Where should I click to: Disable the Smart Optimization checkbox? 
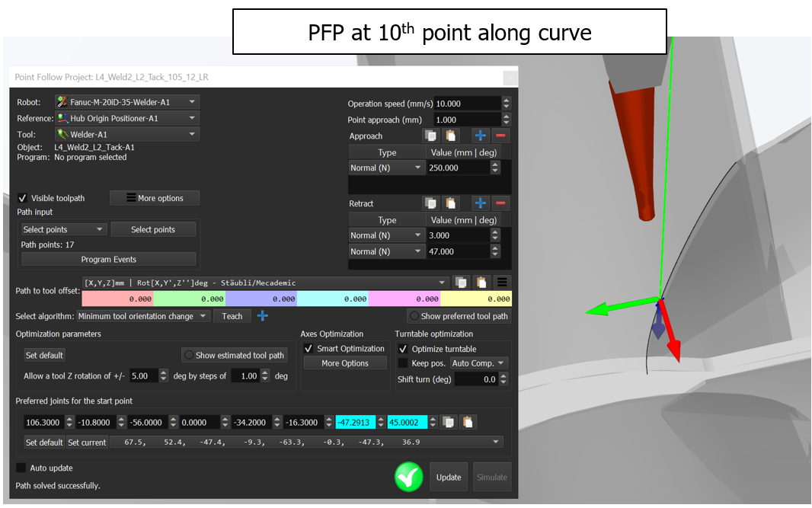point(308,349)
